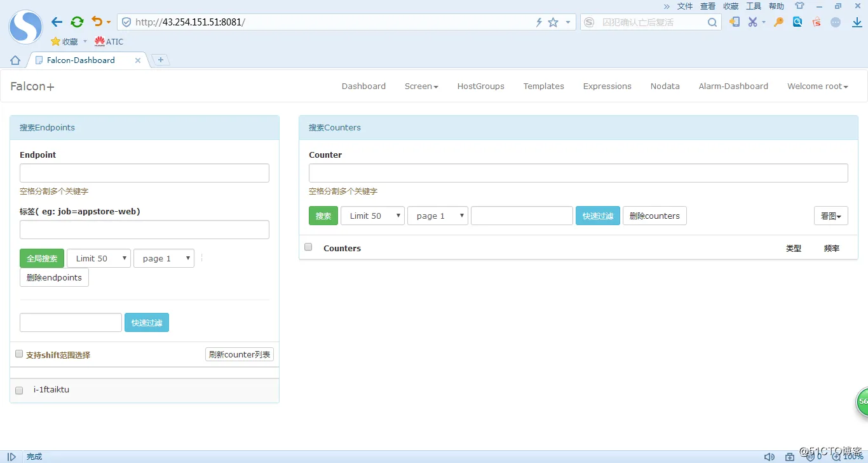This screenshot has width=868, height=463.
Task: Close the Falcon-Dashboard tab
Action: coord(138,60)
